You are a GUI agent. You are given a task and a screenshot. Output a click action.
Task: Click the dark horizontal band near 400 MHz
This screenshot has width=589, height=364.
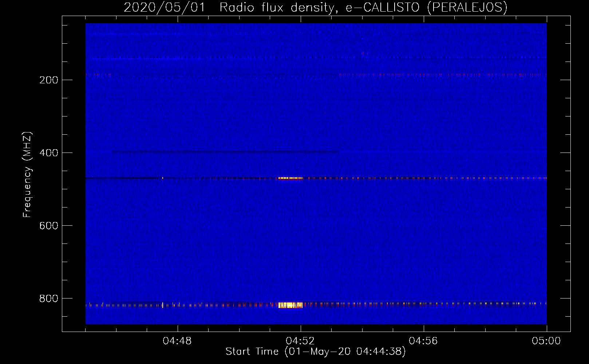225,152
